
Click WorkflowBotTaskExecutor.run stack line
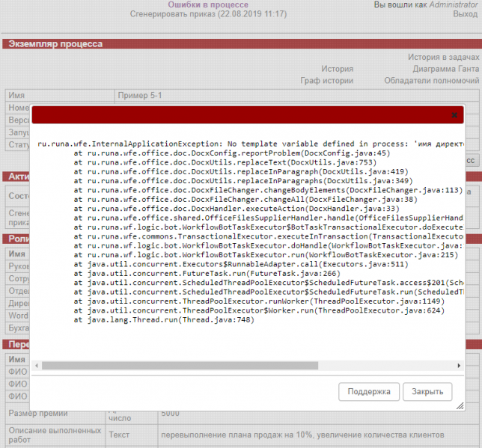(x=266, y=255)
